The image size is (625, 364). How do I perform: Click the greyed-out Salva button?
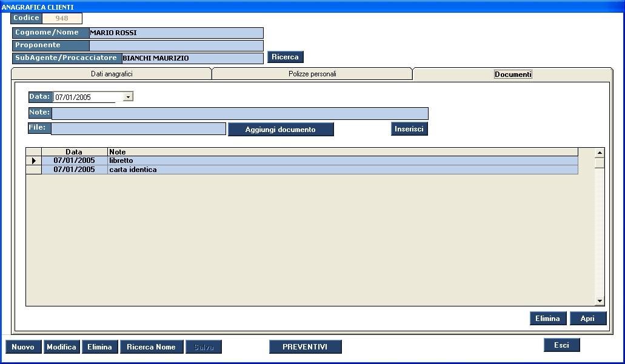click(204, 347)
